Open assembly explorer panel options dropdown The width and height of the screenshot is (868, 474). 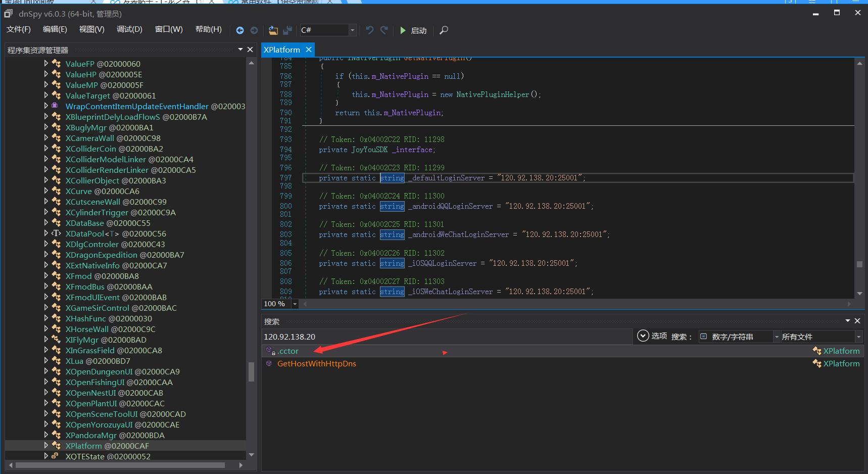[x=240, y=50]
